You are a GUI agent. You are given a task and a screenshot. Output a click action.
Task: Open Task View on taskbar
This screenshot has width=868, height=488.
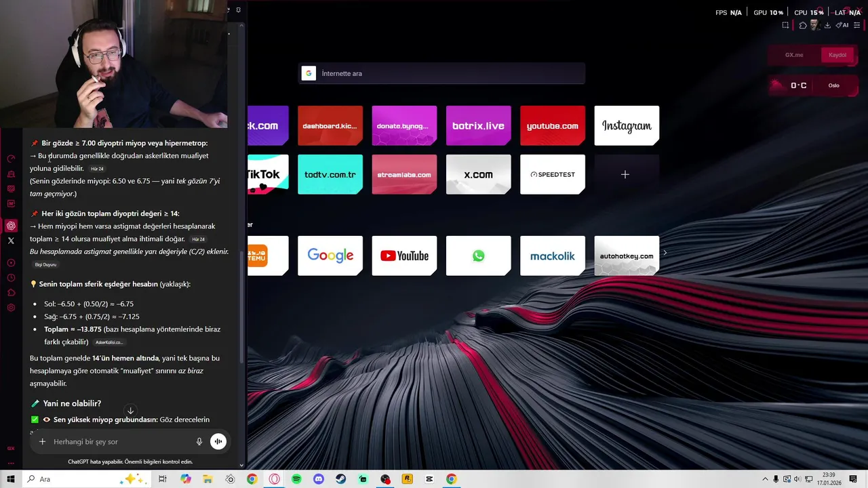[163, 479]
